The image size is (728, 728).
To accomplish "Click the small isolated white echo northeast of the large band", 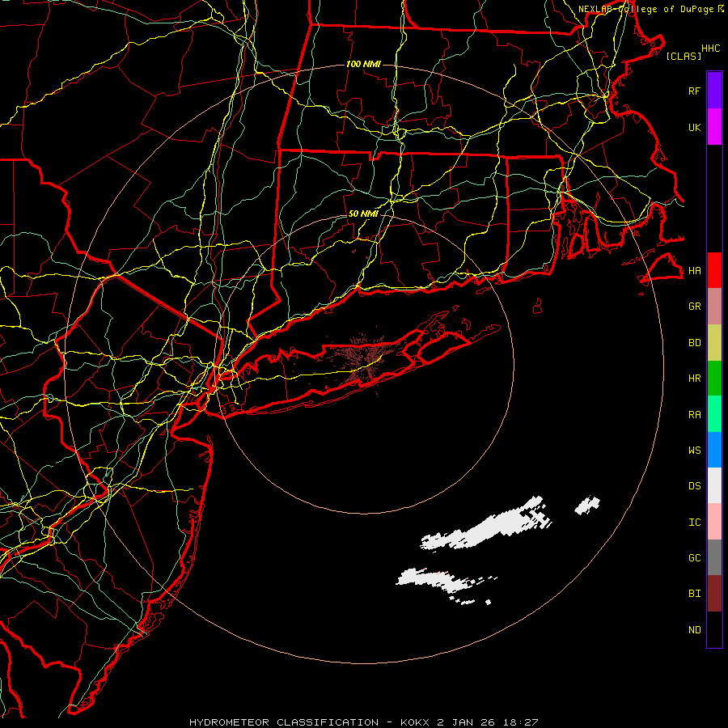I will (x=587, y=505).
